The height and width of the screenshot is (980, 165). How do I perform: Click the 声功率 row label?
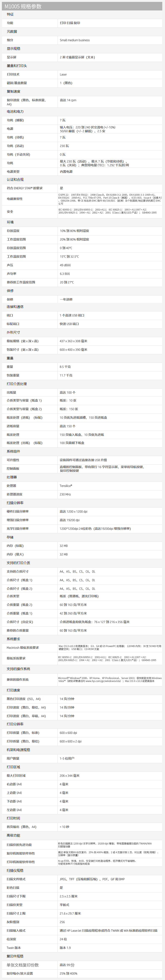11,274
